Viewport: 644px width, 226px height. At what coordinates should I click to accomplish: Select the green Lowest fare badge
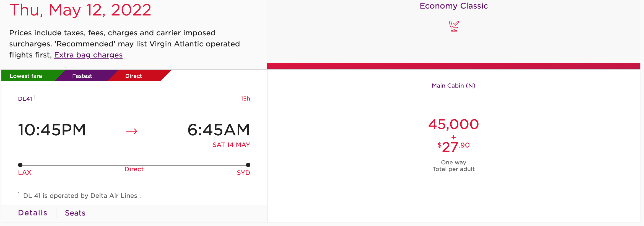(26, 76)
